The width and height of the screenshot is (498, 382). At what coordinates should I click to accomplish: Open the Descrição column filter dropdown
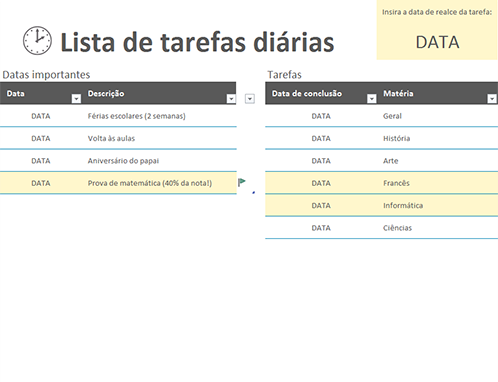click(231, 98)
